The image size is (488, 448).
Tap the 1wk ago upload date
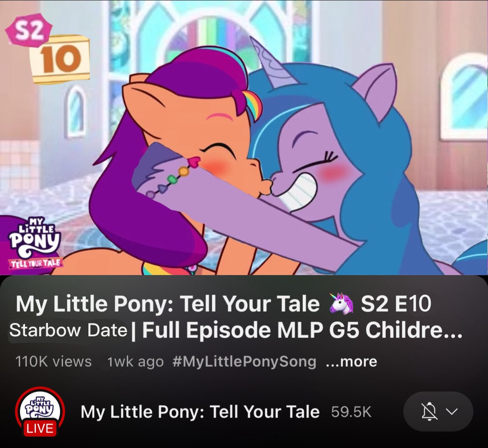click(x=136, y=362)
